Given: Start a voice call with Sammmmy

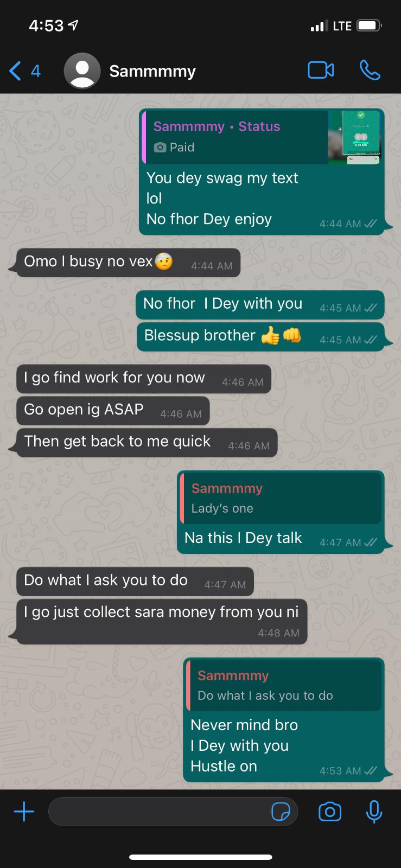Looking at the screenshot, I should pos(370,71).
